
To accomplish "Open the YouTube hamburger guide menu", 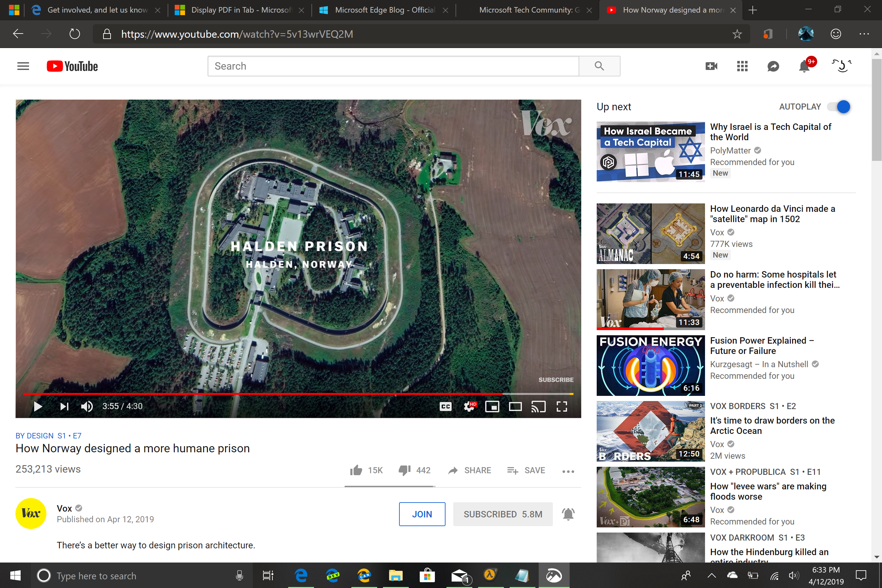I will point(23,66).
